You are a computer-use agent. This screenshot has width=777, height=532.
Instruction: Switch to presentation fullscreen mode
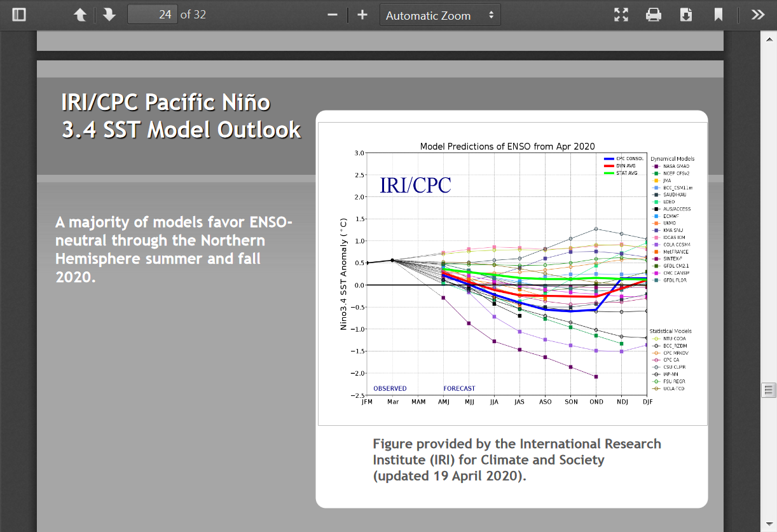pos(621,15)
